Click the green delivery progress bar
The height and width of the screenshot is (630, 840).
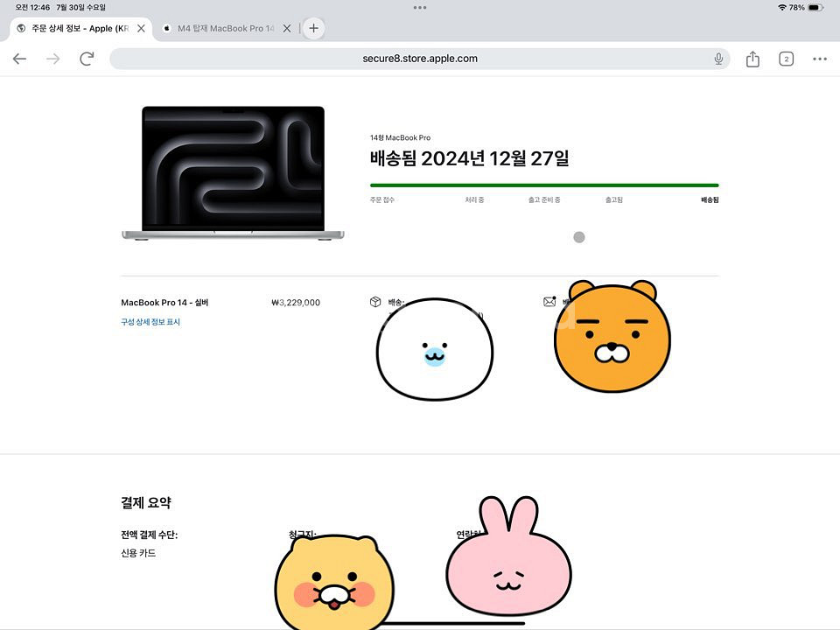[544, 185]
